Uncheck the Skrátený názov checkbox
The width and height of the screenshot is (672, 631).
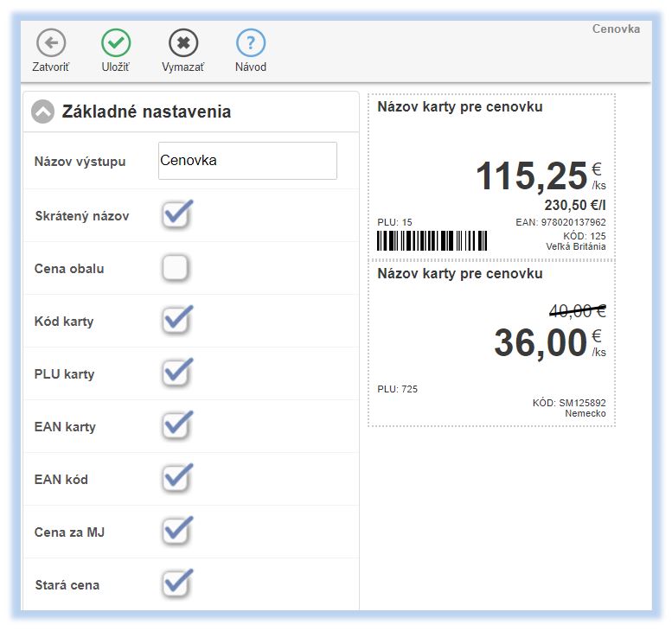176,216
